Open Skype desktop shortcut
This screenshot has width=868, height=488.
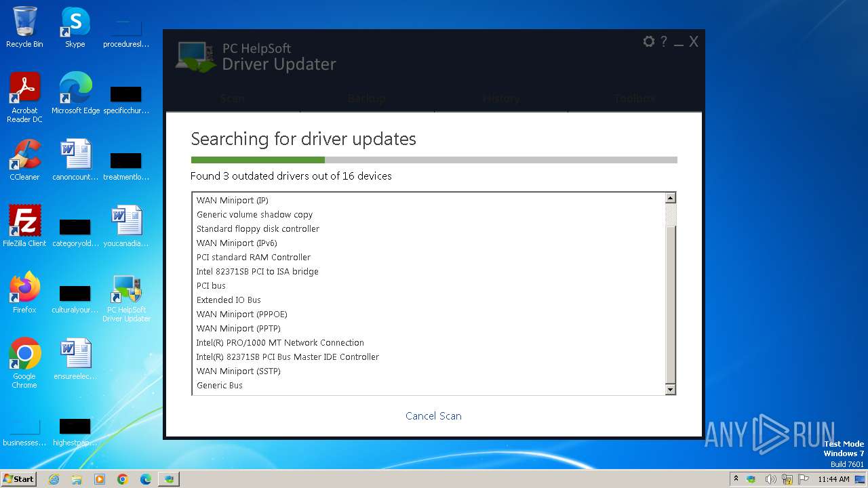coord(75,27)
